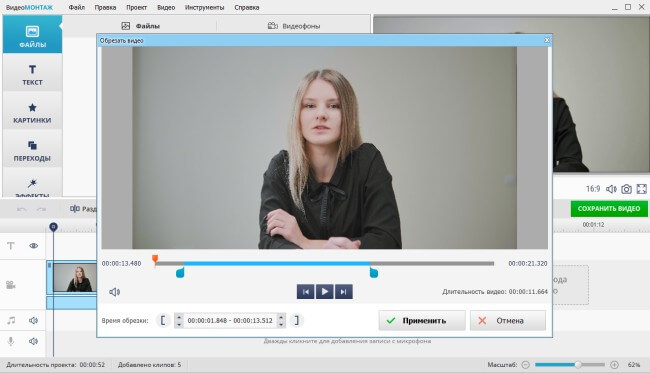Maximize the application window
The width and height of the screenshot is (650, 373).
pos(628,7)
